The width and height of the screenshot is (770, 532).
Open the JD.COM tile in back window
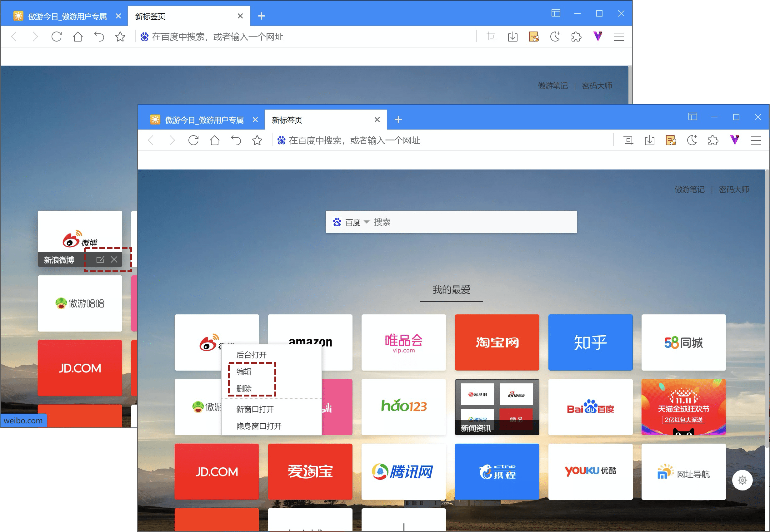point(80,368)
